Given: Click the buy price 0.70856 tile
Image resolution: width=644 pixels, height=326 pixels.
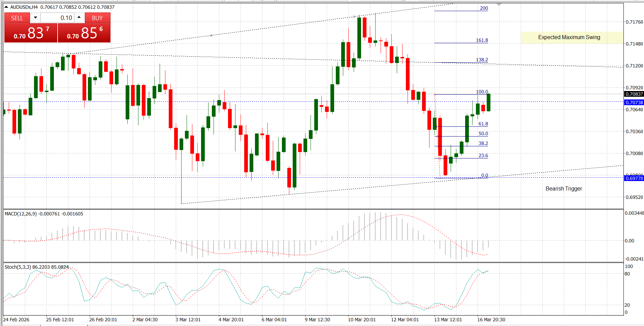Looking at the screenshot, I should (84, 33).
